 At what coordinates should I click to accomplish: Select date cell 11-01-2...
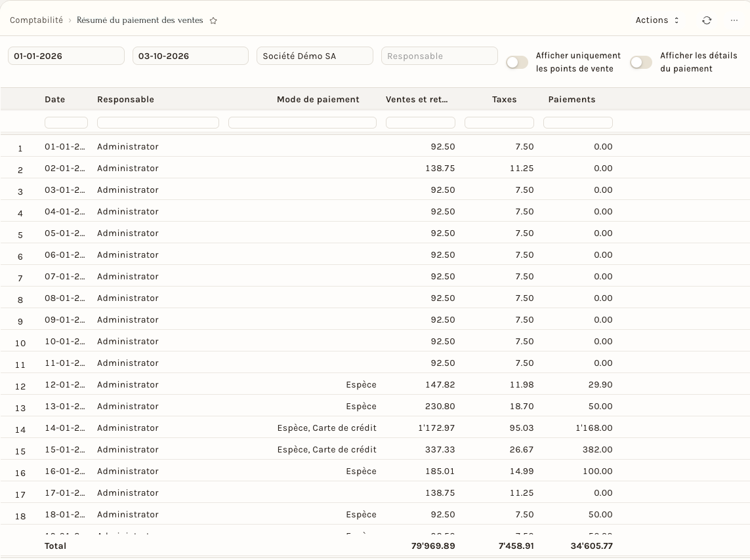coord(64,363)
